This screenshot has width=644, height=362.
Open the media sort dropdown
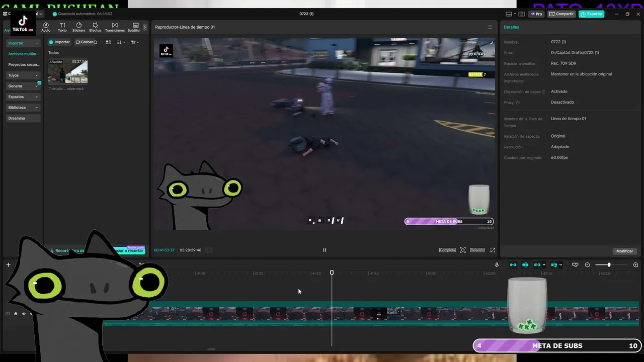121,42
